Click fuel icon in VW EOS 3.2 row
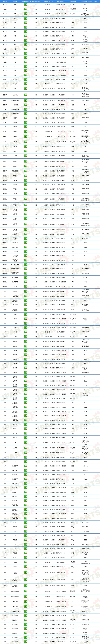Screen dimensions: 100x644 (x=25, y=328)
